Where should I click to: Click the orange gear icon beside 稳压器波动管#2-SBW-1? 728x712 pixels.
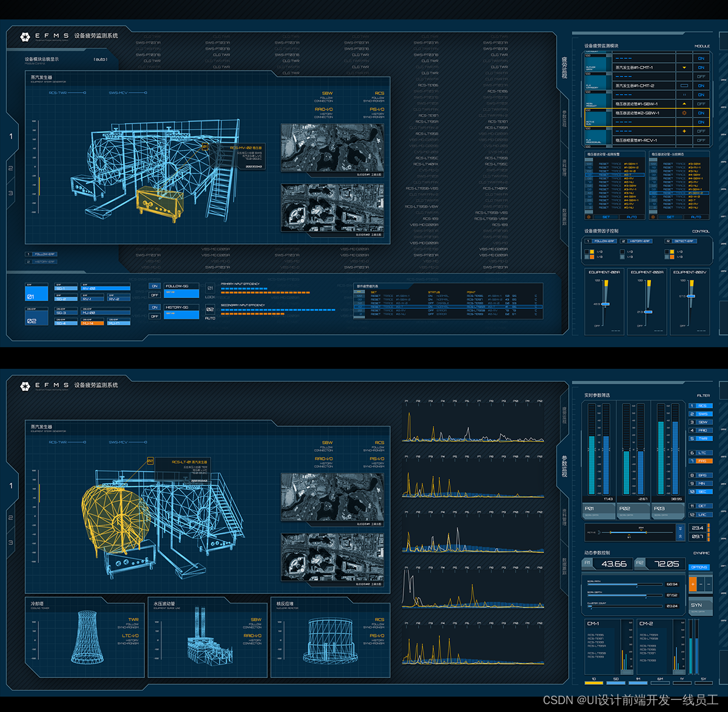[x=684, y=113]
